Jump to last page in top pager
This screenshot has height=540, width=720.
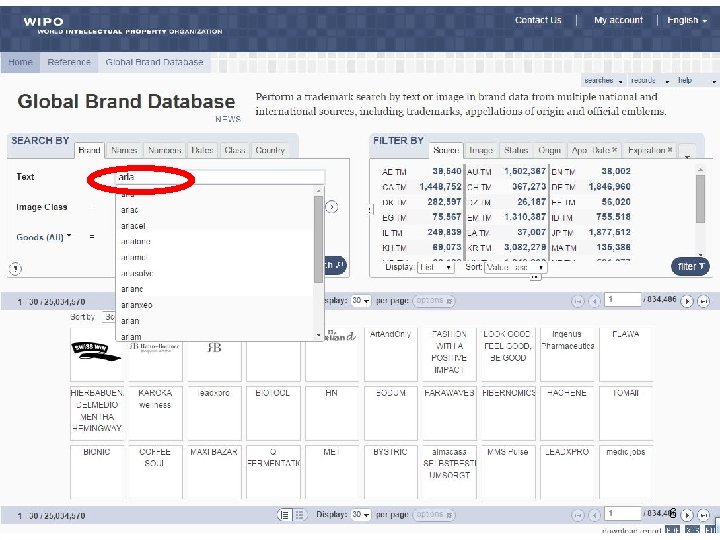click(x=703, y=301)
